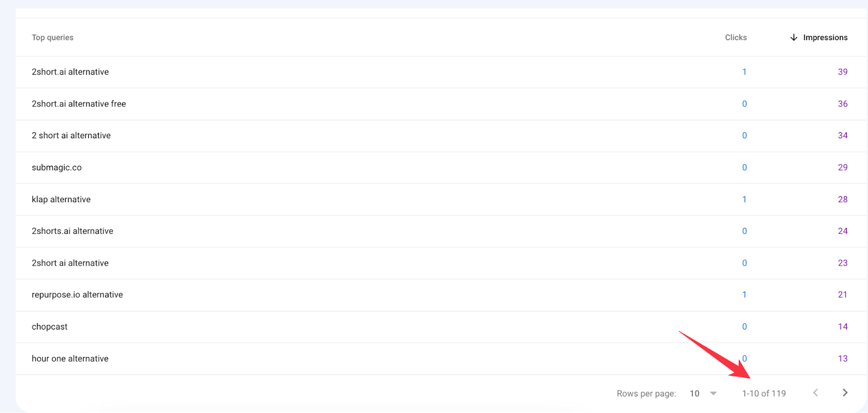Select "2 short ai alternative" query
The width and height of the screenshot is (868, 413).
(71, 135)
